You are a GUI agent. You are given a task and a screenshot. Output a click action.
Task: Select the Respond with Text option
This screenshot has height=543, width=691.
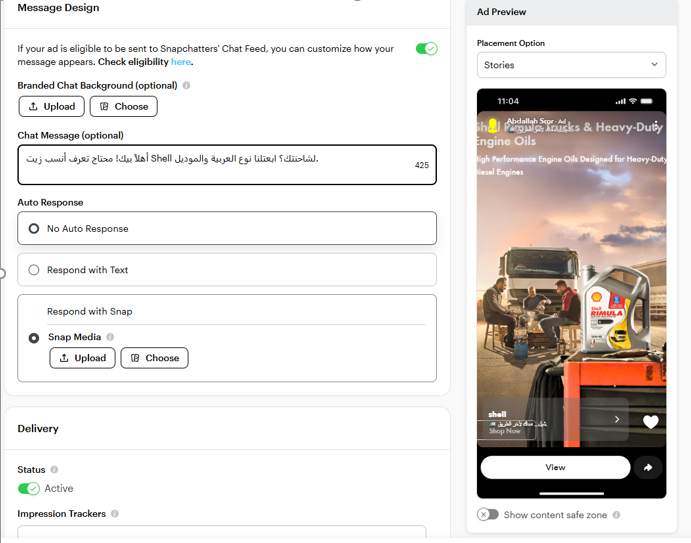[227, 270]
